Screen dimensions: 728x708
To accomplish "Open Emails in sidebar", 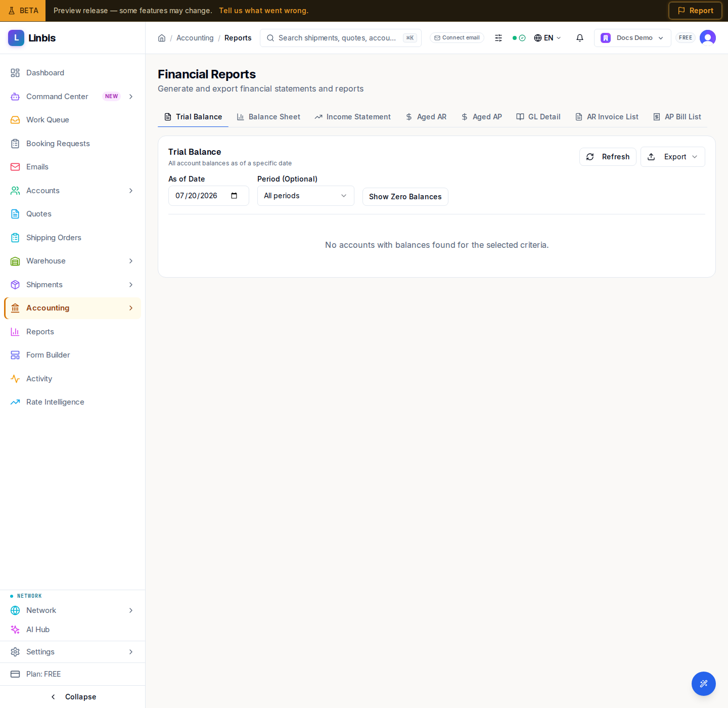I will click(x=73, y=167).
